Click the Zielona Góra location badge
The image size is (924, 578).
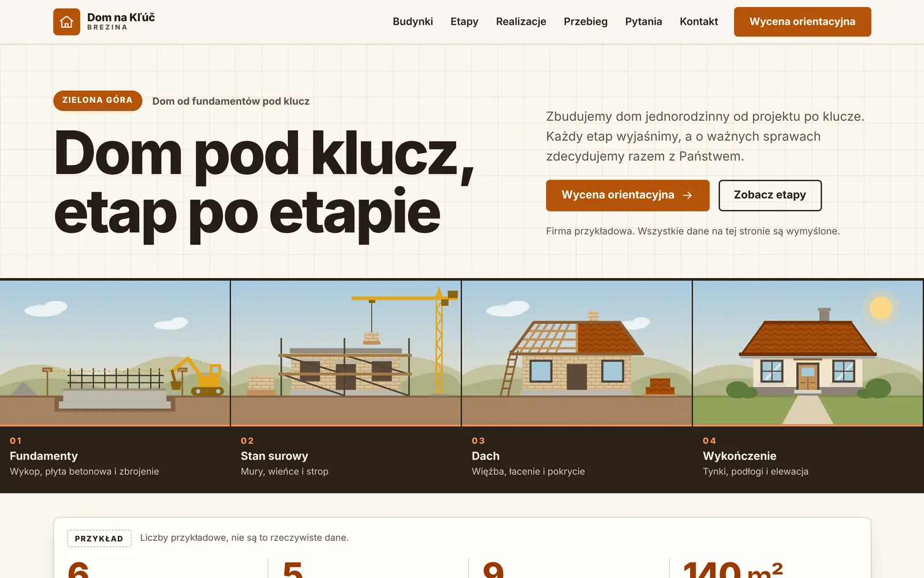(98, 101)
